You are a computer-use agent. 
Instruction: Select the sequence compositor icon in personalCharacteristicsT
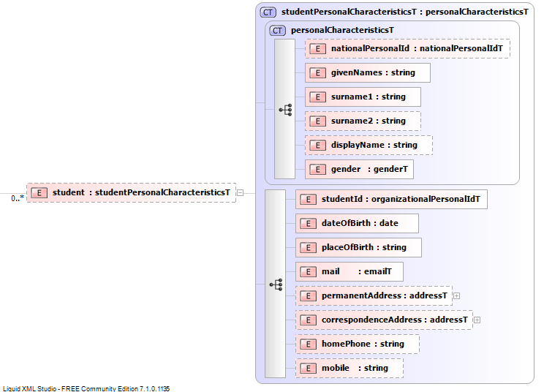(x=285, y=110)
